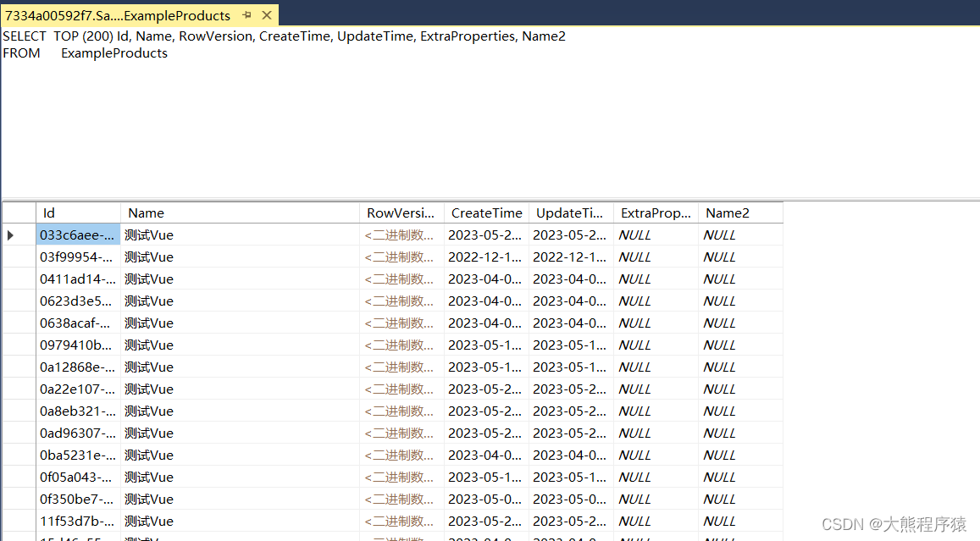Select the 2022-12-1 CreateTime cell
This screenshot has width=980, height=541.
[484, 257]
